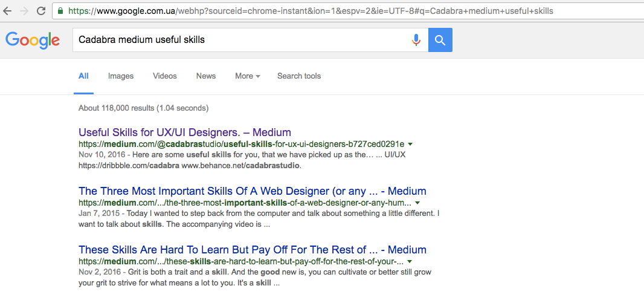644x300 pixels.
Task: Click the blue magnifier search button
Action: pyautogui.click(x=440, y=40)
